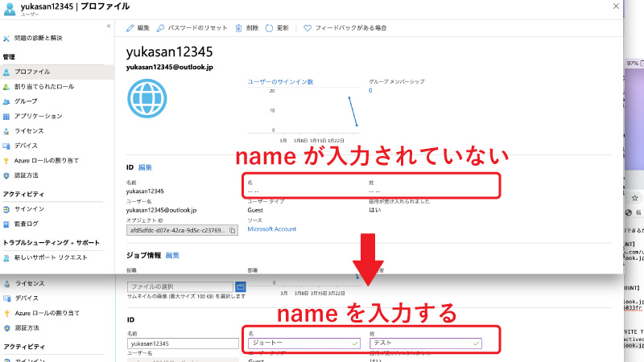Click the password reset key icon
The height and width of the screenshot is (362, 644).
click(x=161, y=27)
